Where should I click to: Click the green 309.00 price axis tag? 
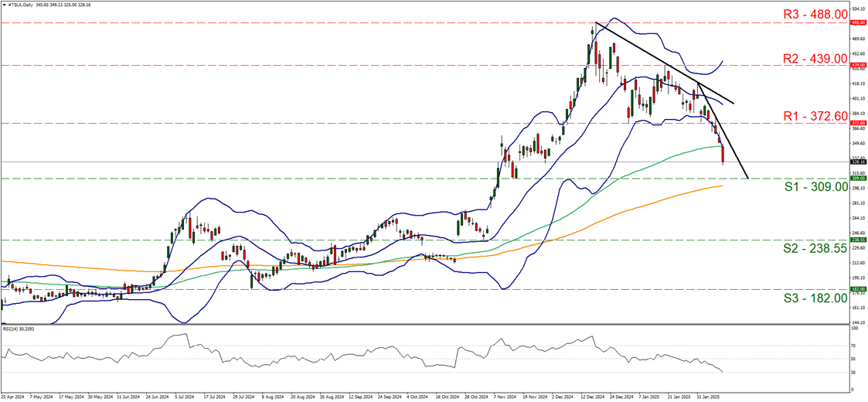[x=856, y=178]
